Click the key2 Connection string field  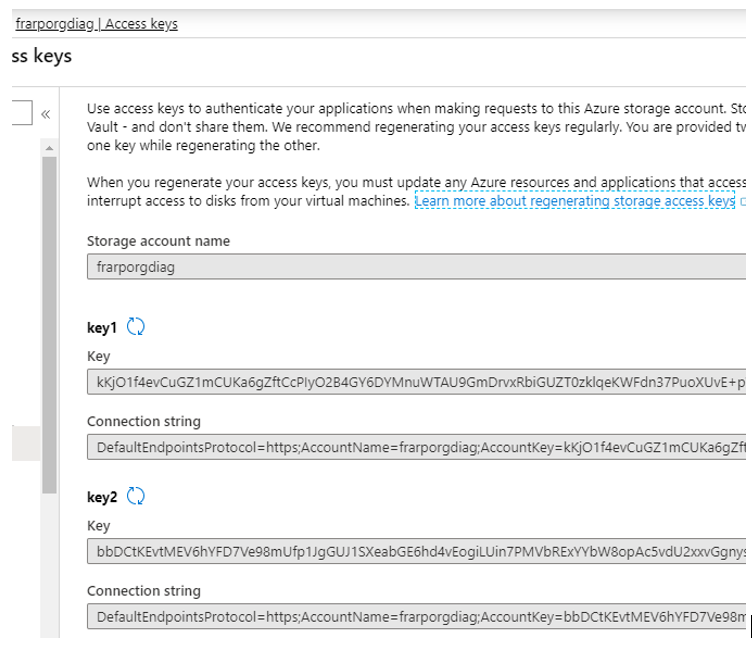pyautogui.click(x=415, y=617)
